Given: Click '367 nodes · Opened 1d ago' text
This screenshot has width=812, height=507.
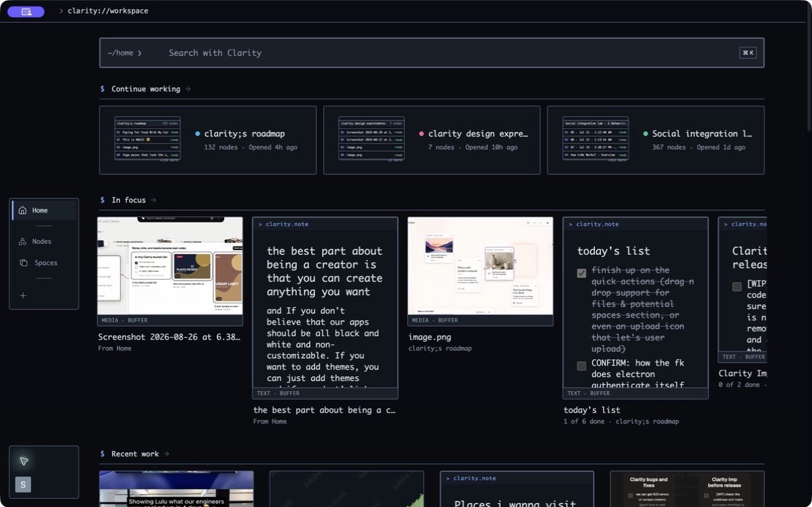Looking at the screenshot, I should (698, 147).
